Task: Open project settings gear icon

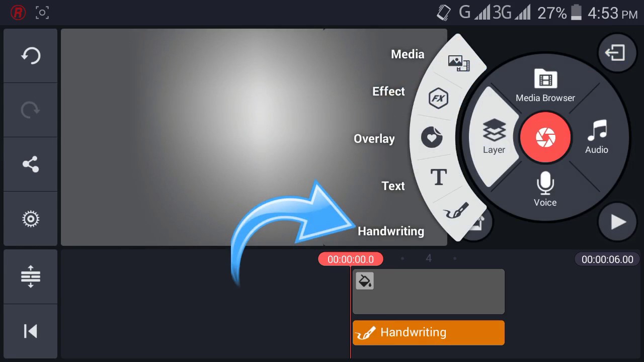Action: tap(31, 219)
